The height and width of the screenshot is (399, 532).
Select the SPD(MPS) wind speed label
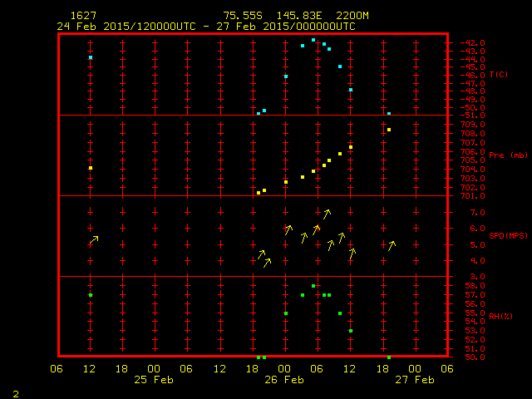pos(508,235)
